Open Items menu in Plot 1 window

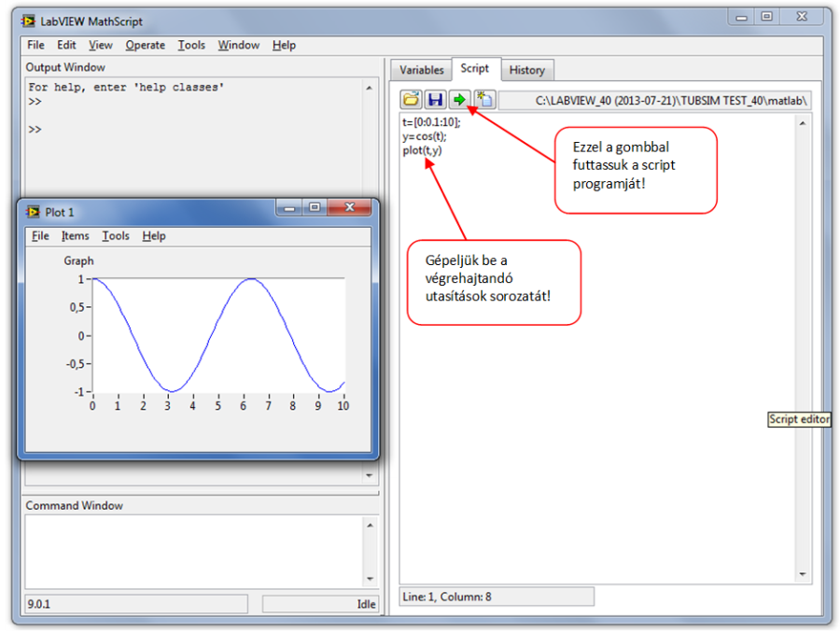(x=75, y=236)
